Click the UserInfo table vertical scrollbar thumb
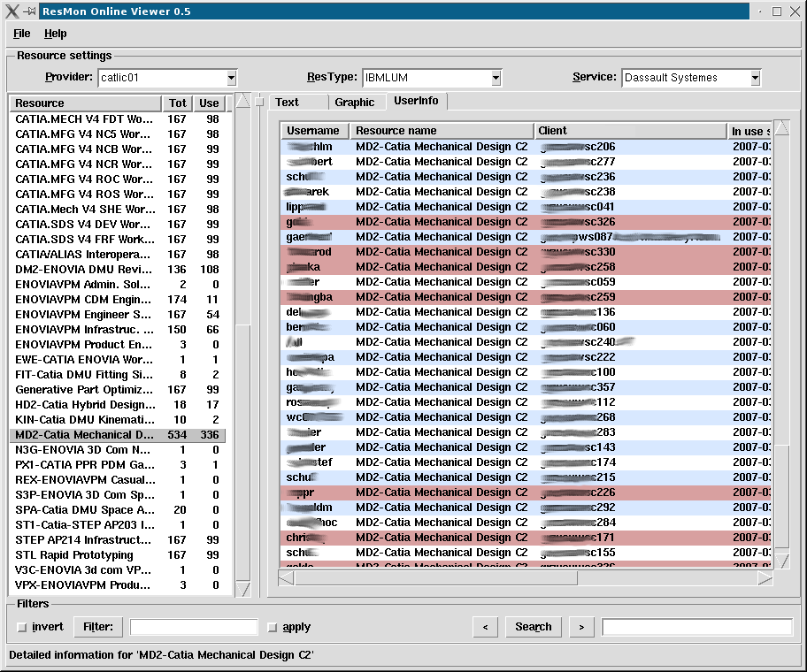Viewport: 807px width, 672px height. 782,497
